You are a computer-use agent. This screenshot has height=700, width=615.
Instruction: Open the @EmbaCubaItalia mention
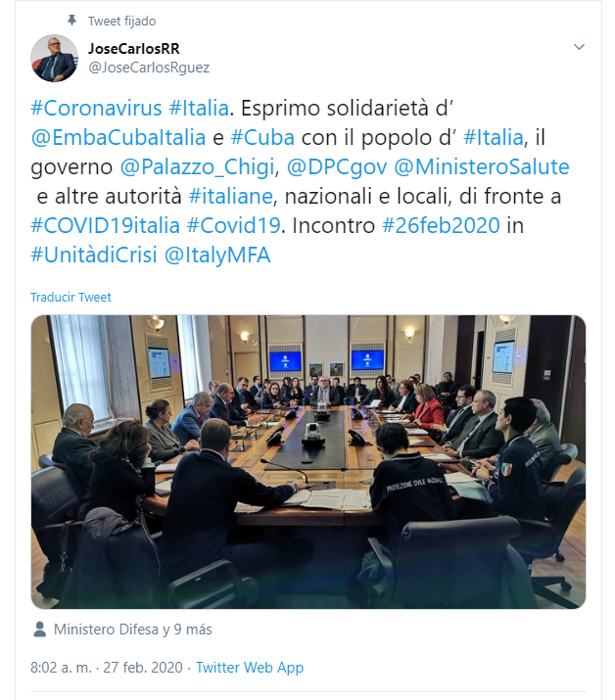pos(118,137)
